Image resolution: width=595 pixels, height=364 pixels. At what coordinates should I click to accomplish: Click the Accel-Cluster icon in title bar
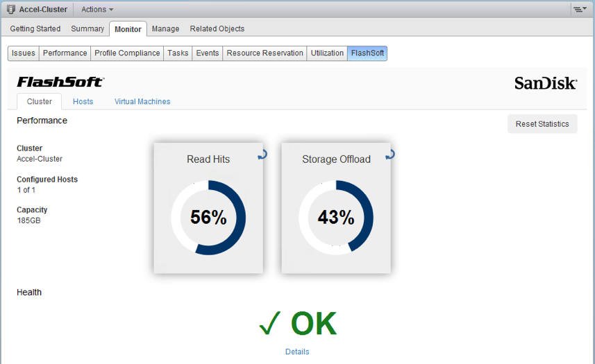pyautogui.click(x=11, y=10)
